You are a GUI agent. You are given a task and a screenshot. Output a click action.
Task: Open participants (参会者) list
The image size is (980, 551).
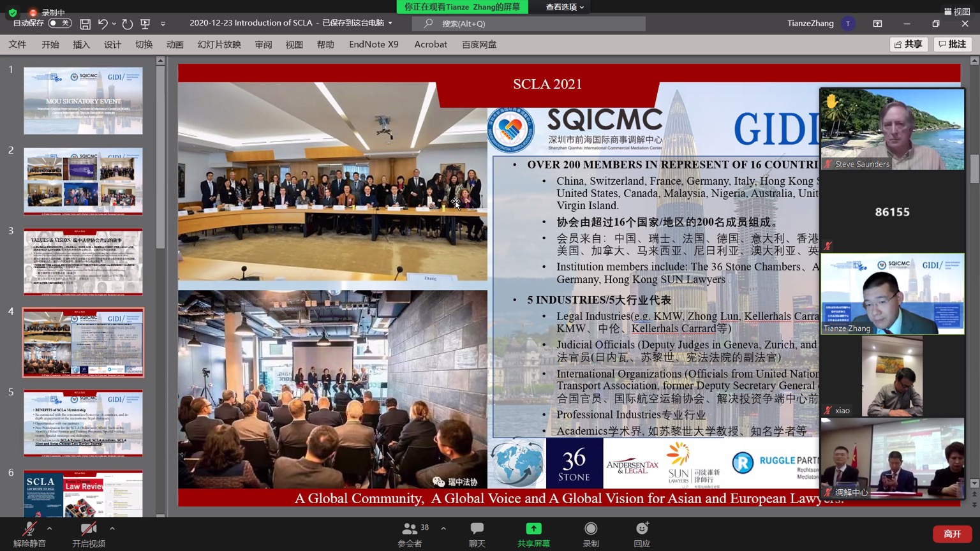click(x=410, y=534)
